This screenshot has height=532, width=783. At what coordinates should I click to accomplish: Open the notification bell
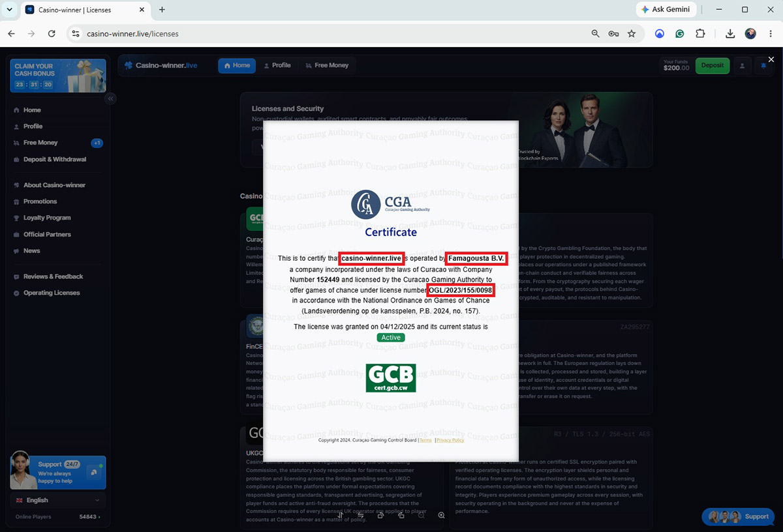click(x=763, y=65)
